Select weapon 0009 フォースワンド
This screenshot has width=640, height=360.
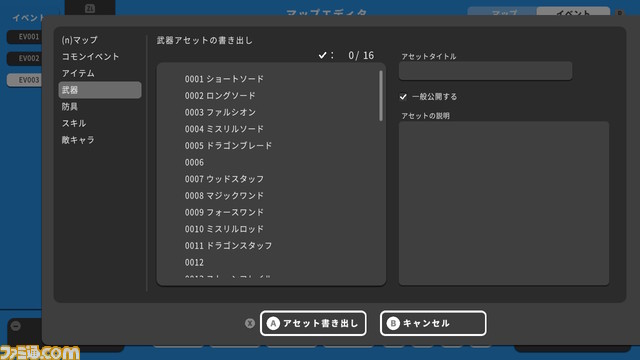[224, 213]
